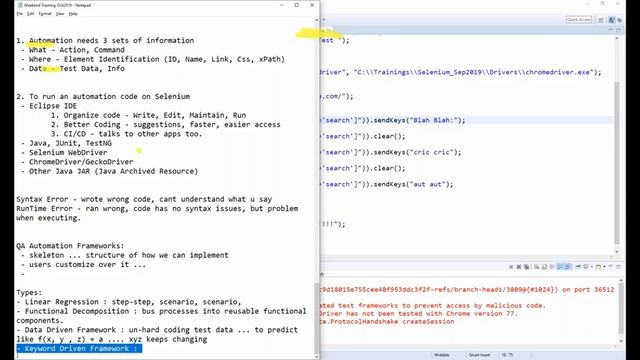This screenshot has height=360, width=640.
Task: Click the Eclipse editor vertical scrollbar thumb
Action: [x=617, y=163]
